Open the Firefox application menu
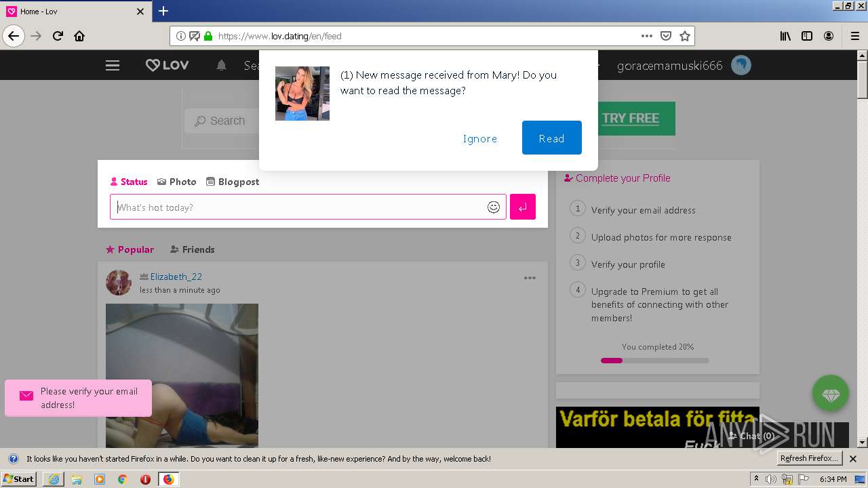Screen dimensions: 868x488 [x=854, y=36]
